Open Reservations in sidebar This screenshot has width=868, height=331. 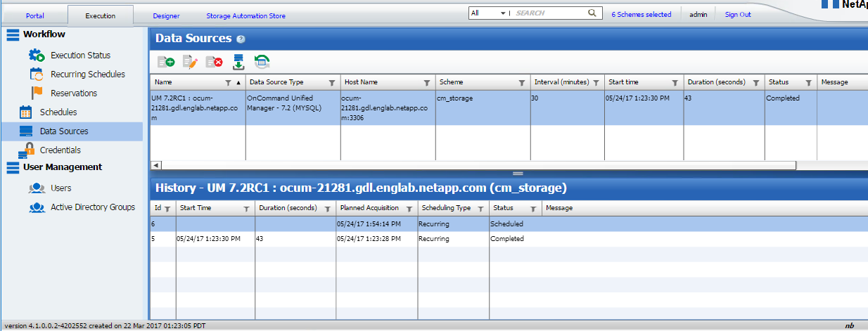74,93
